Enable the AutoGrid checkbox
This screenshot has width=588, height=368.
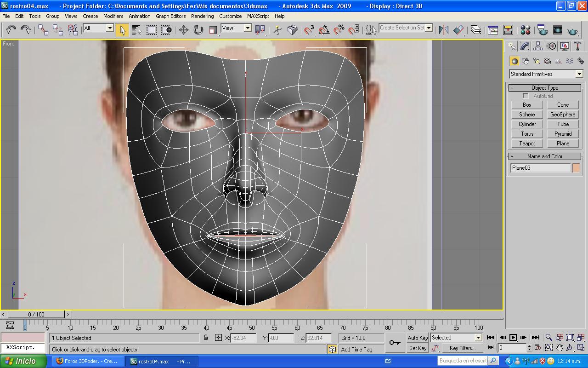526,96
